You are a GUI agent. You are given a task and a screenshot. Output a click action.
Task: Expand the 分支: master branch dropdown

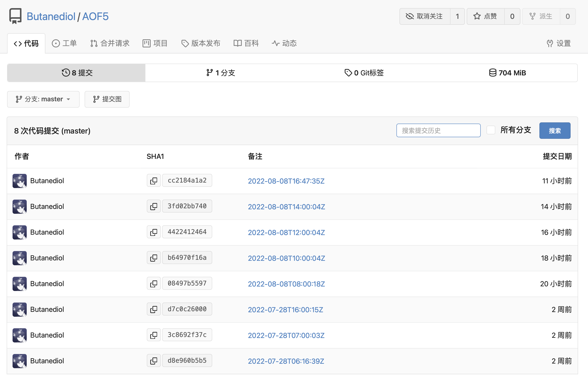click(43, 99)
